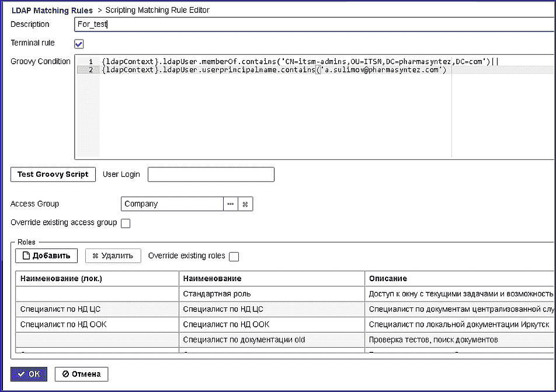Viewport: 556px width, 392px height.
Task: Select Специалист по документации old row
Action: click(286, 339)
